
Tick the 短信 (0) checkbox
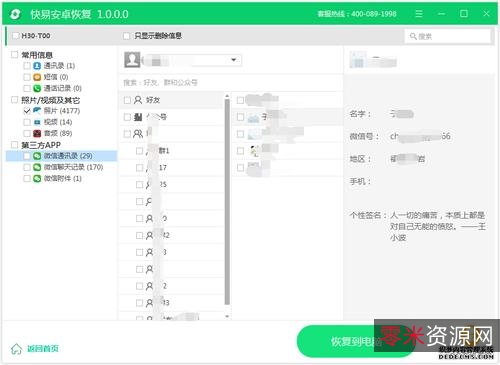(x=27, y=77)
